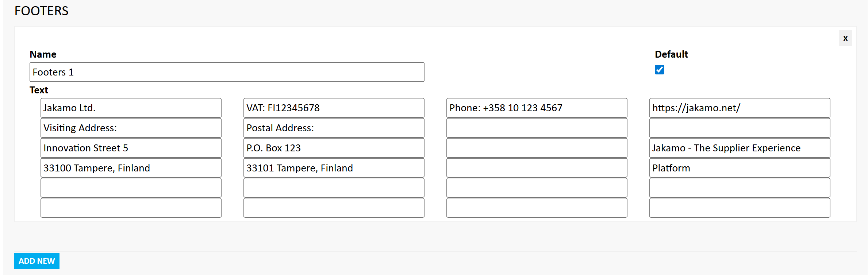This screenshot has width=868, height=275.
Task: Select the Name field containing Footers 1
Action: [x=227, y=72]
